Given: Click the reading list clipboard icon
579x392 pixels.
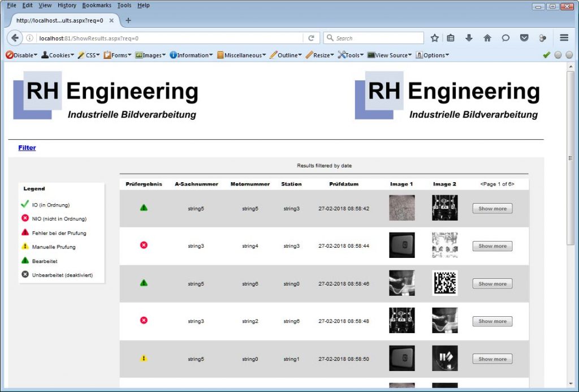Looking at the screenshot, I should pyautogui.click(x=451, y=38).
